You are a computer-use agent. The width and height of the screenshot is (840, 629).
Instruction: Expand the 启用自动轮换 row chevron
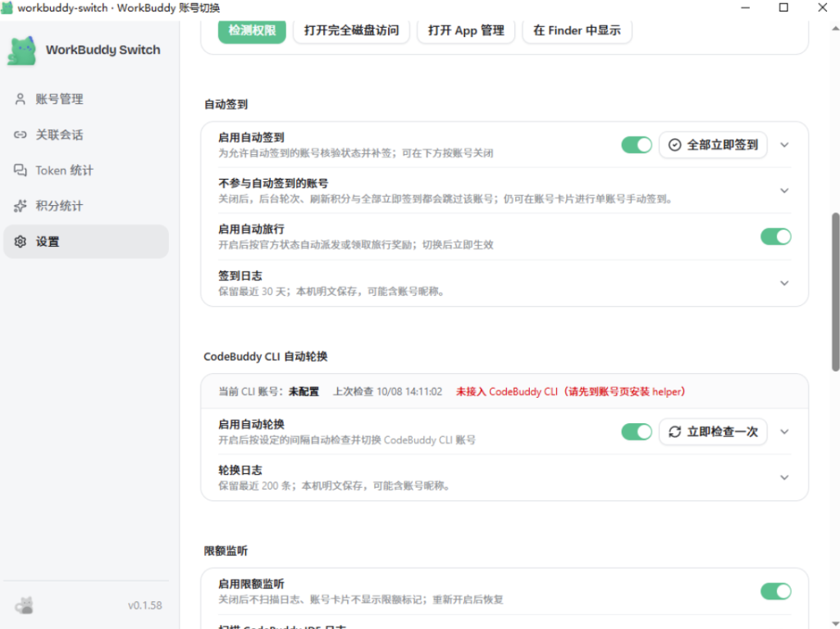(x=784, y=432)
